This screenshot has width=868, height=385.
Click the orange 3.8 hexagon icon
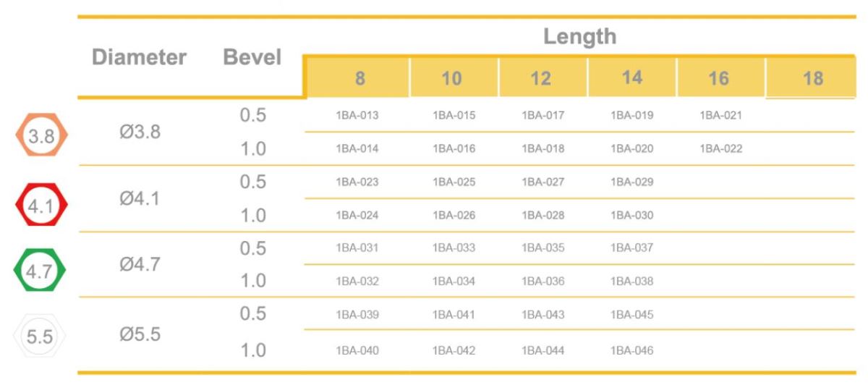[x=41, y=135]
